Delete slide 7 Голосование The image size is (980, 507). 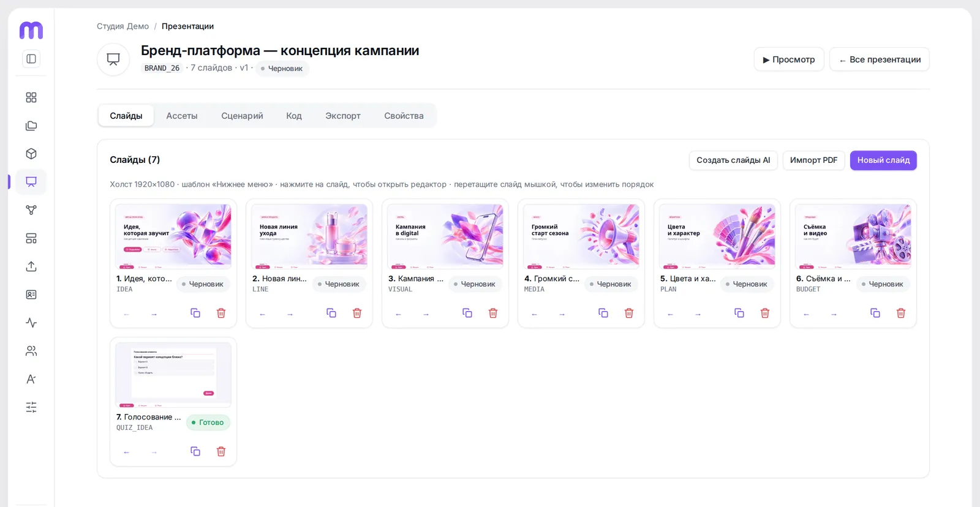pos(221,451)
